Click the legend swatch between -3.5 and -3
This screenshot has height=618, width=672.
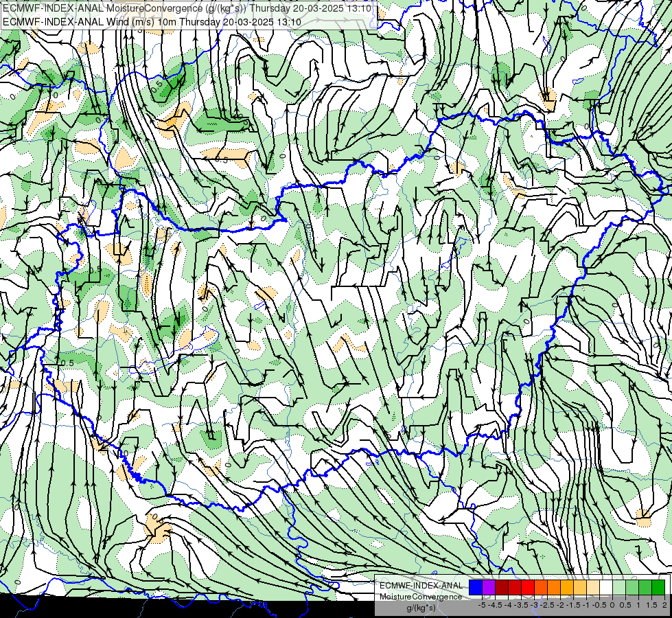528,587
